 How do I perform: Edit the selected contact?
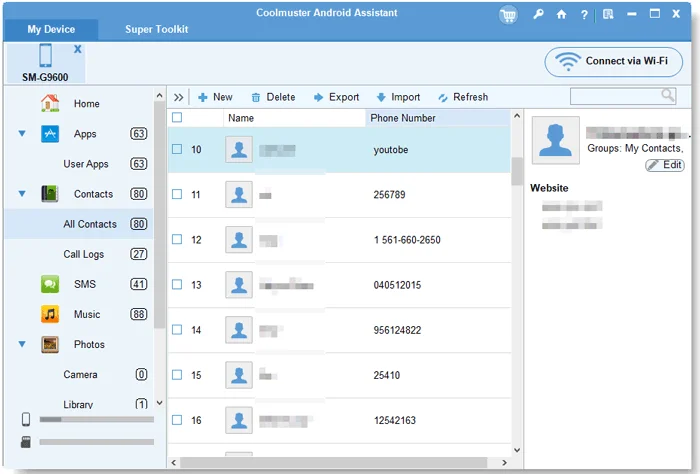click(x=665, y=165)
